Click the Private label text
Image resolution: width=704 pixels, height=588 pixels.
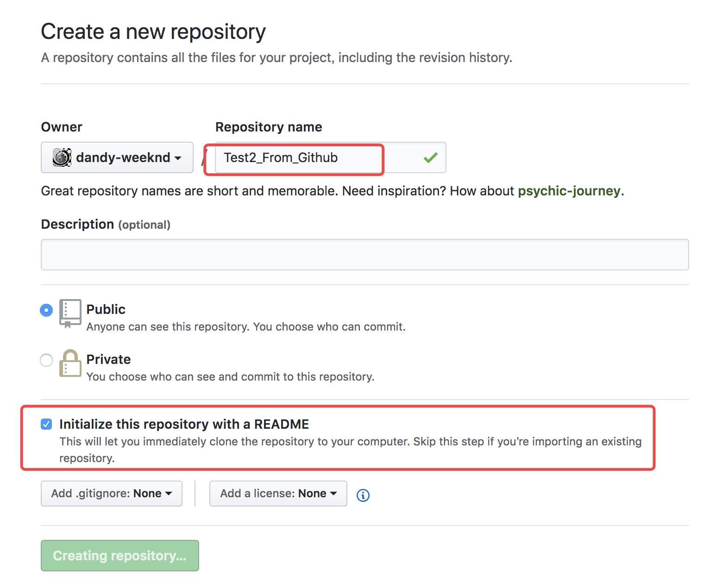(x=108, y=359)
